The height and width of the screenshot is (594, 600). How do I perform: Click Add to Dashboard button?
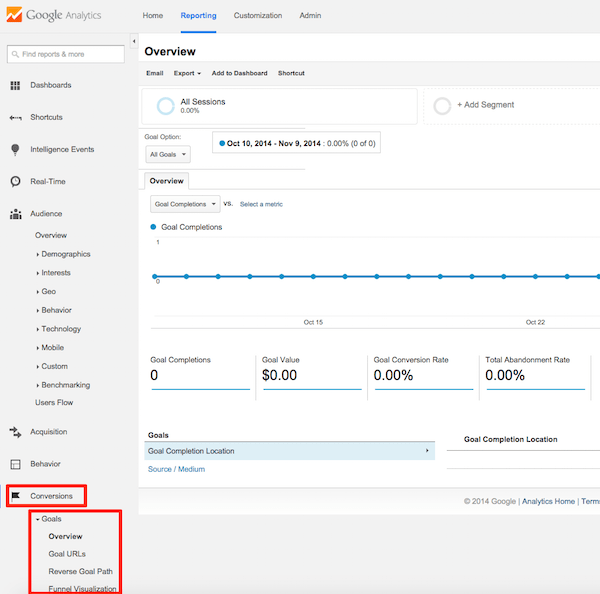coord(239,73)
